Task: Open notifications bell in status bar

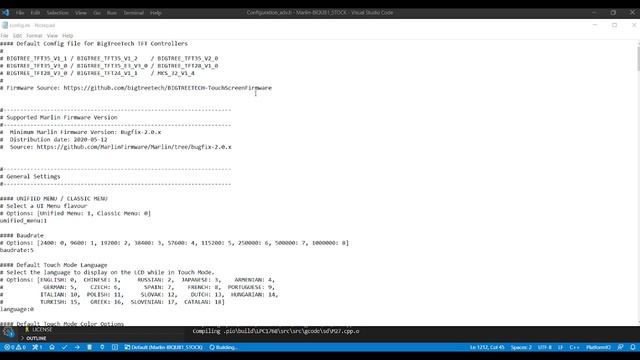Action: tap(633, 347)
